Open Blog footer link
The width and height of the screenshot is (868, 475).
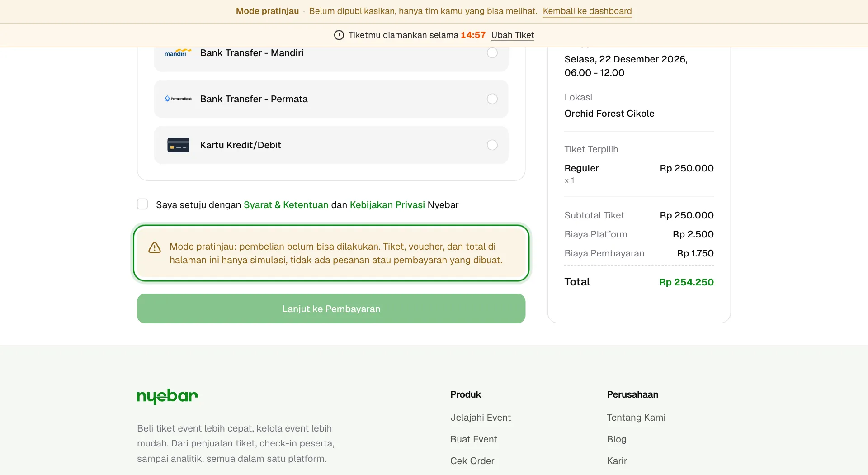617,439
